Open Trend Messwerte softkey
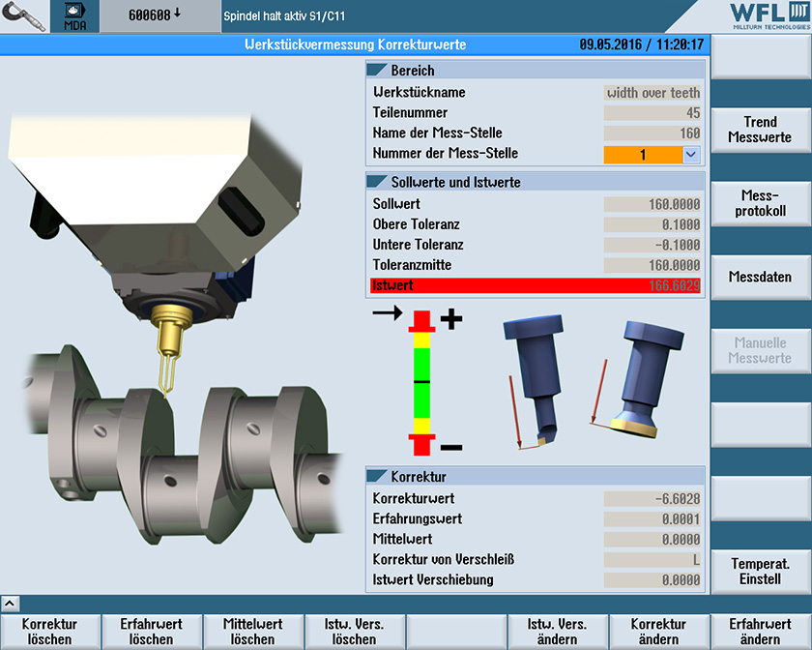The width and height of the screenshot is (812, 650). pos(761,130)
